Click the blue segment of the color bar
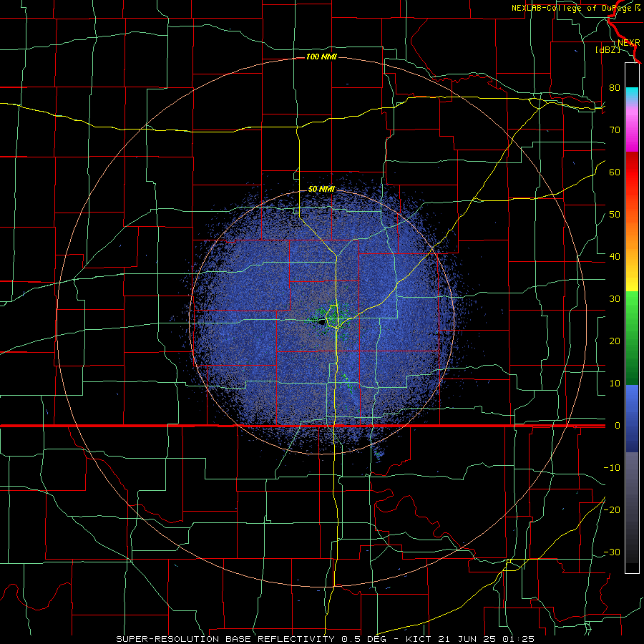Viewport: 644px width, 644px height. tap(632, 418)
